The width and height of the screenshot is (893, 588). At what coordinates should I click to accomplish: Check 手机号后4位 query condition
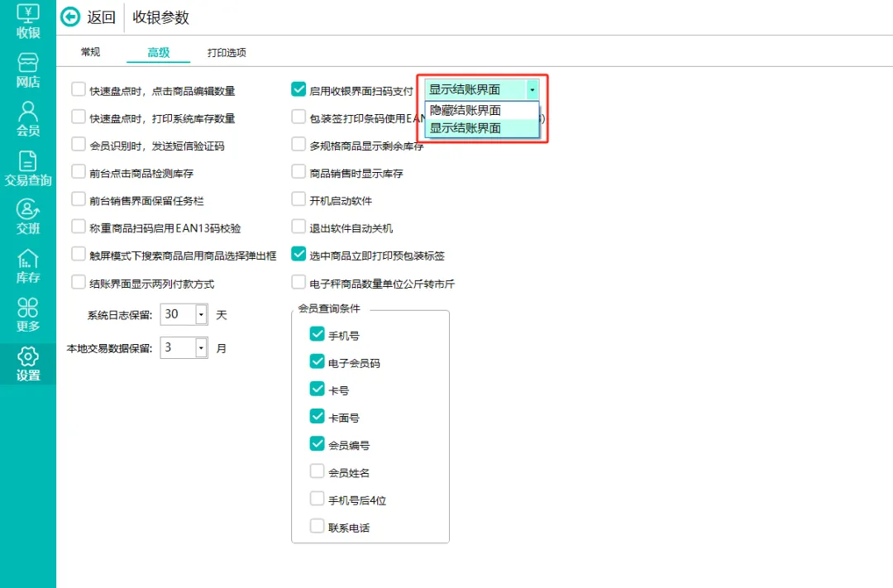coord(318,499)
